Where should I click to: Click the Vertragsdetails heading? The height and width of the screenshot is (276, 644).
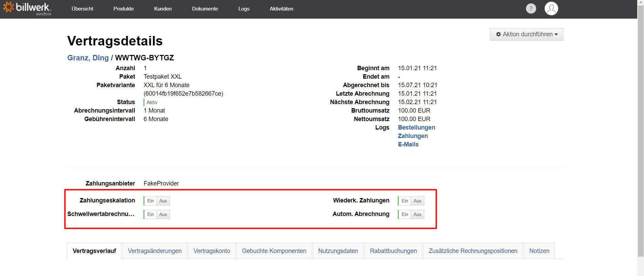(x=115, y=41)
